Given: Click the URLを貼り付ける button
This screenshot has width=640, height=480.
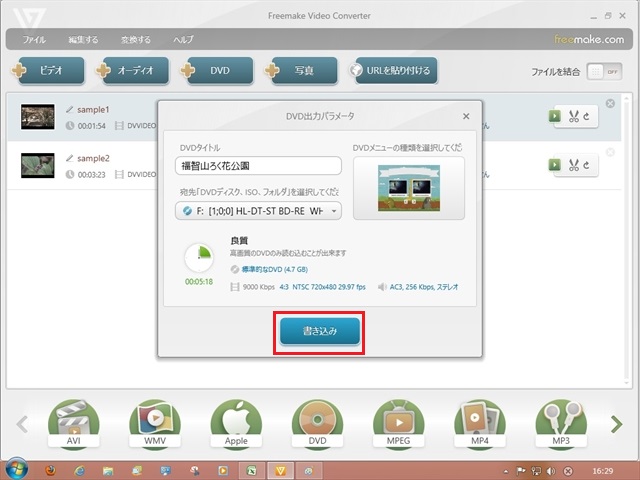Looking at the screenshot, I should (393, 71).
